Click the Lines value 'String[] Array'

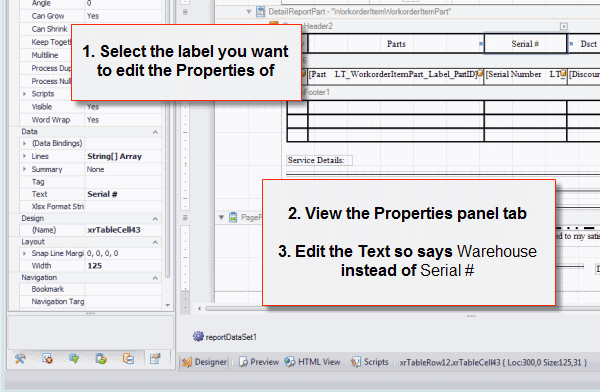123,156
